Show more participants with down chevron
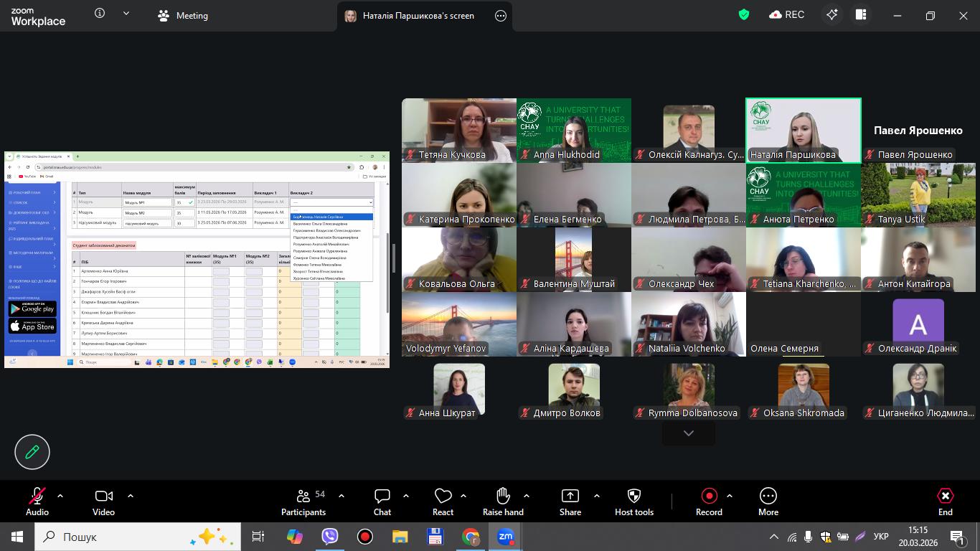 point(688,433)
